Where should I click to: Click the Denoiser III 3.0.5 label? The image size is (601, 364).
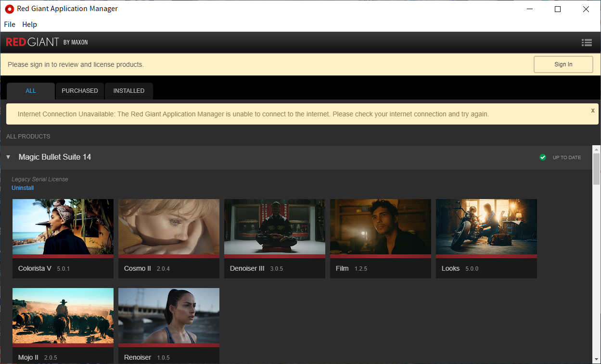[x=256, y=268]
